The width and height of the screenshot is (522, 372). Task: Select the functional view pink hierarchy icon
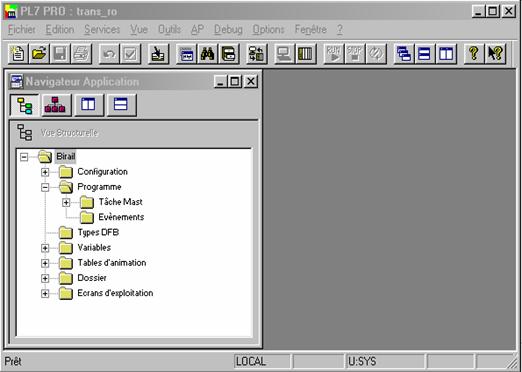pyautogui.click(x=55, y=105)
